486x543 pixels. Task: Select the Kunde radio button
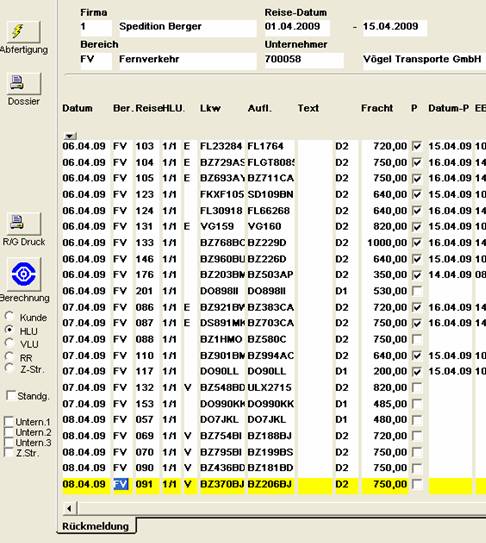tap(10, 317)
